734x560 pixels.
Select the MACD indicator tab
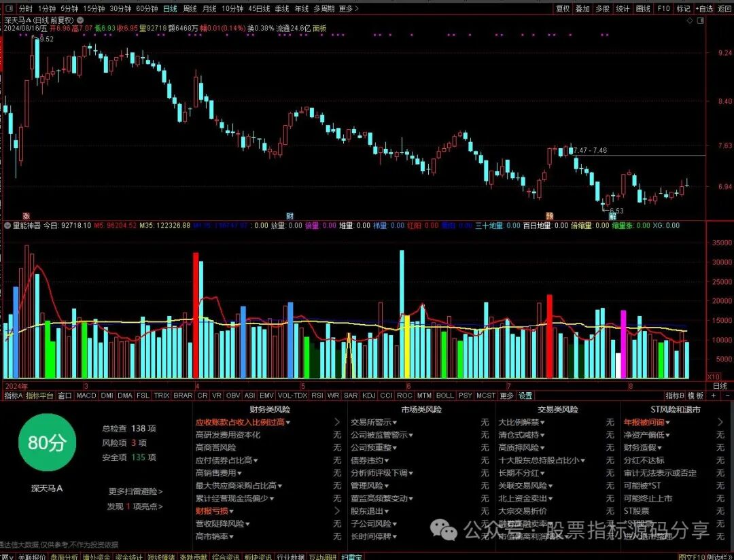point(86,396)
